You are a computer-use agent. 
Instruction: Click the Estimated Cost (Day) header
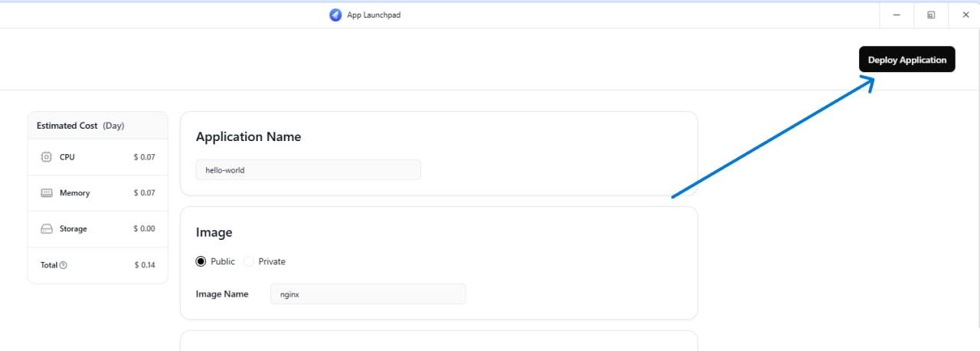point(80,126)
